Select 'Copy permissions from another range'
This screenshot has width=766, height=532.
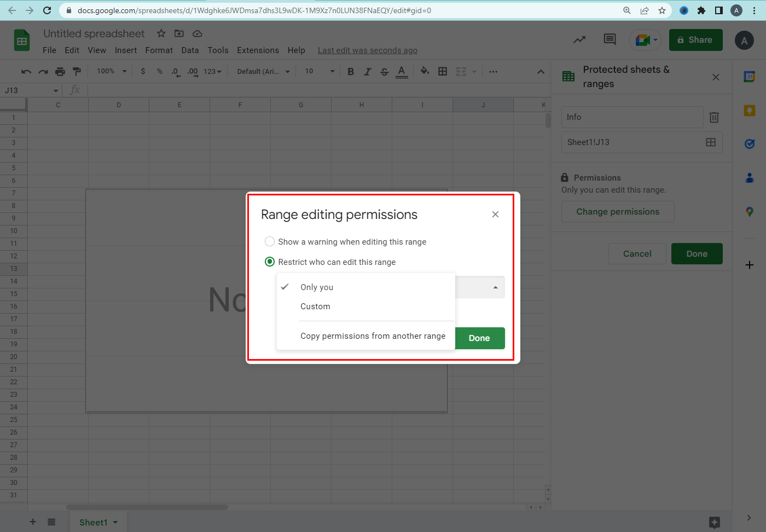pos(373,336)
